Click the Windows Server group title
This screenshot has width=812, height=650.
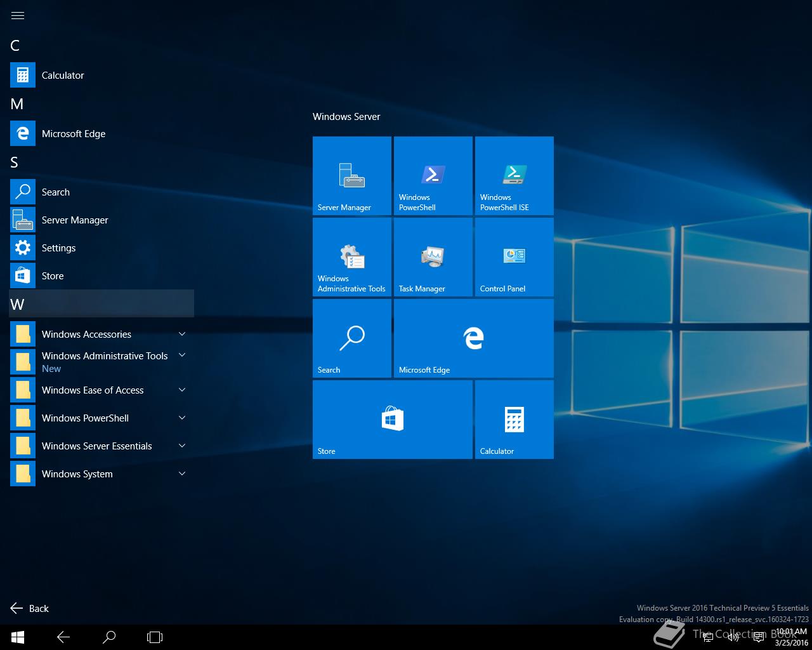pyautogui.click(x=346, y=117)
